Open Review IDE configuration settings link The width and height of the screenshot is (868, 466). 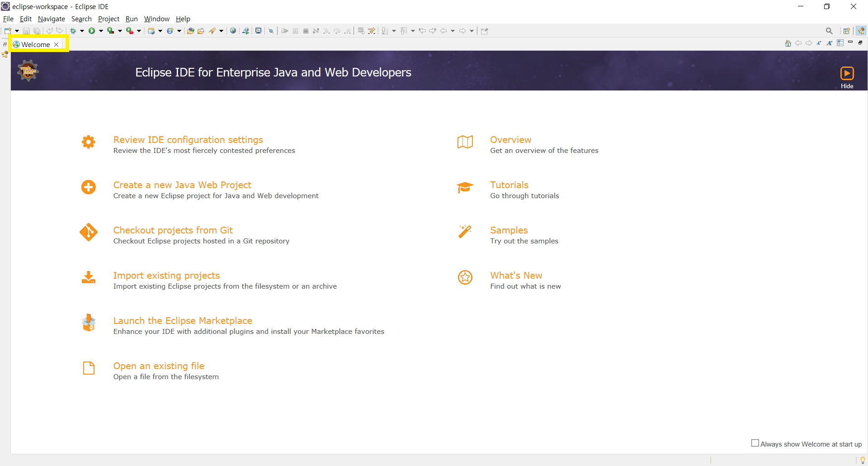(188, 140)
